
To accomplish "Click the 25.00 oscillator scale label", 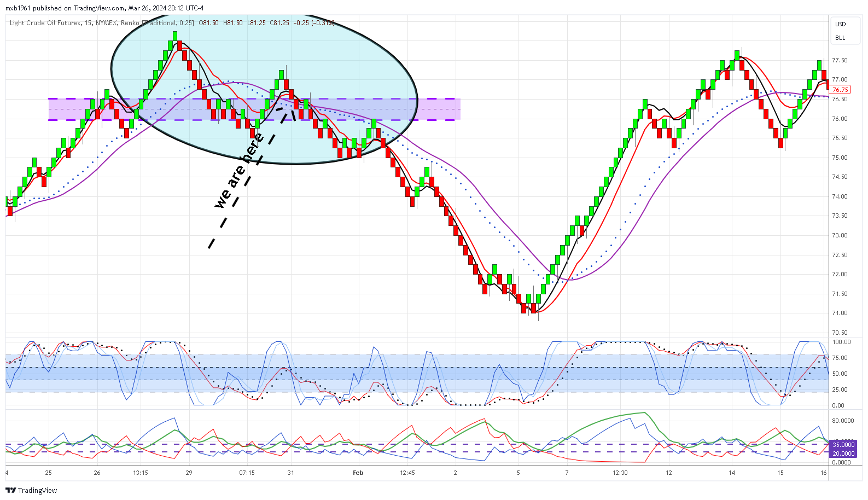I will (x=840, y=390).
